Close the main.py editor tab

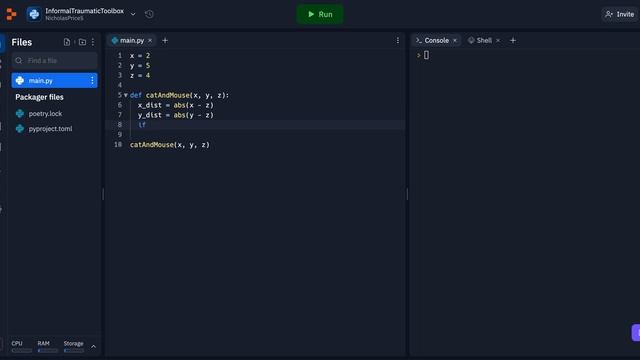pos(150,40)
